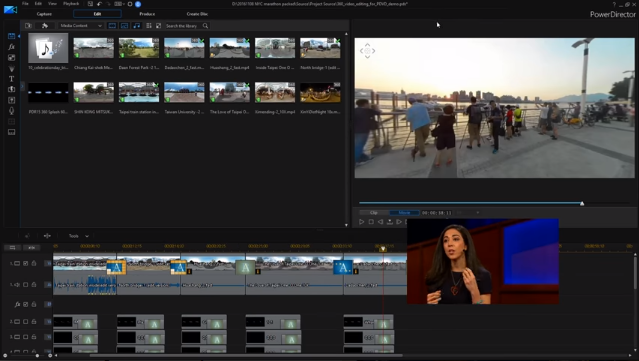Toggle the lock on audio track 1
This screenshot has width=639, height=361.
click(x=34, y=284)
